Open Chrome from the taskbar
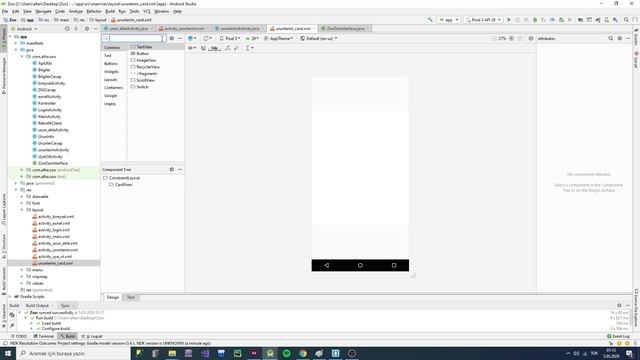Image resolution: width=640 pixels, height=360 pixels. [303, 353]
